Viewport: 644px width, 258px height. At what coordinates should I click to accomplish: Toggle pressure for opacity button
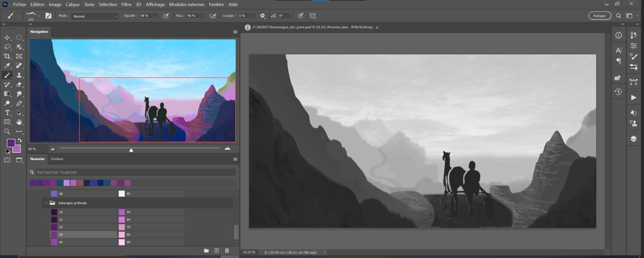click(x=166, y=16)
